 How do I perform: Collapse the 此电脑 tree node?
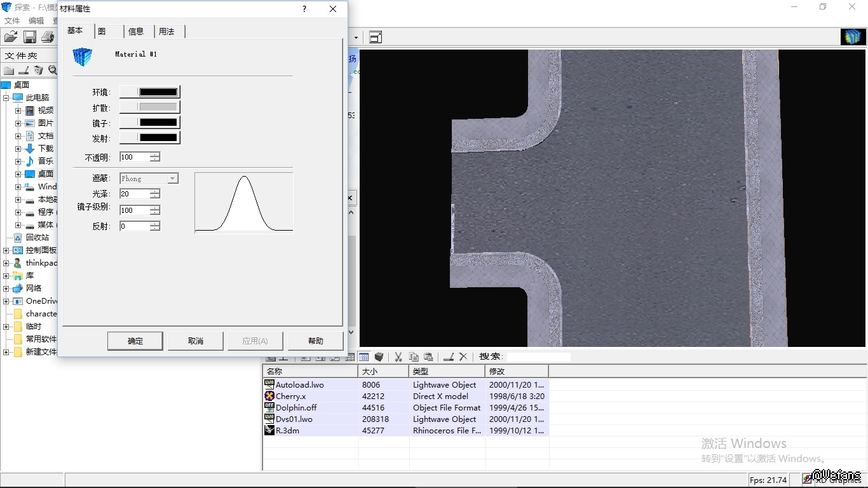coord(6,98)
